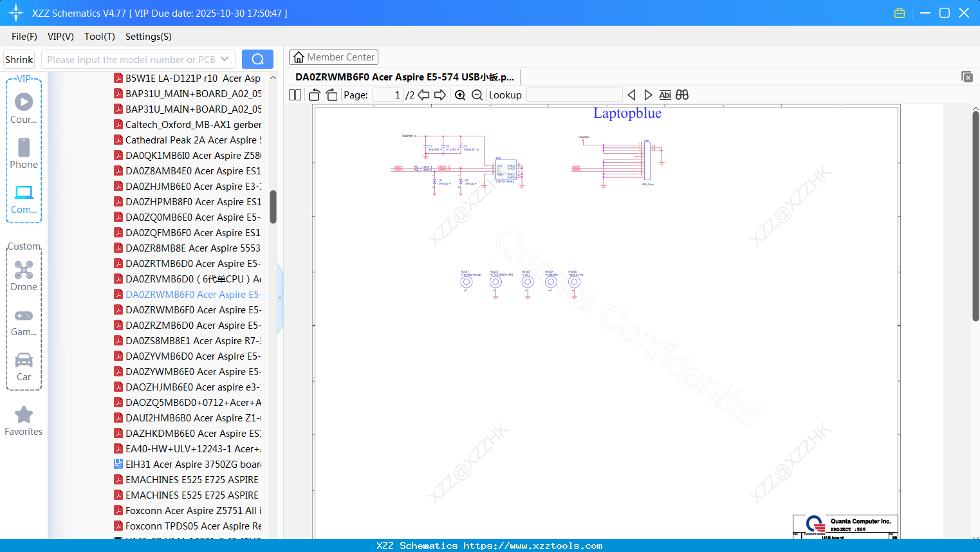Open DAZHKDMB6E0 Acer Aspire ES file
The image size is (980, 552).
[x=187, y=433]
